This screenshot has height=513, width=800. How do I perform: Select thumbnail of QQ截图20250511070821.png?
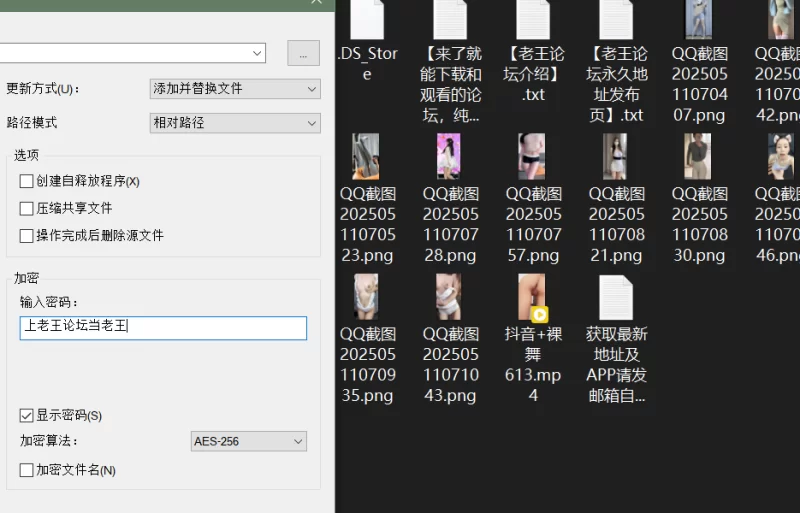pos(615,156)
